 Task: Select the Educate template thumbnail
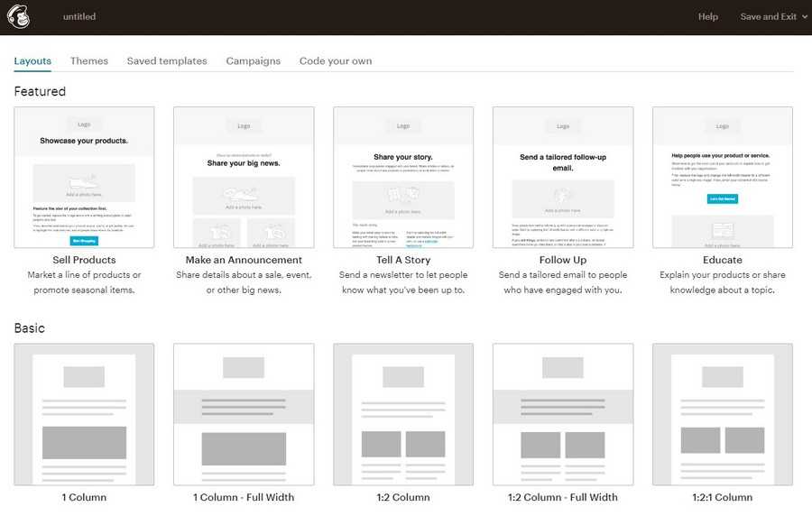click(723, 178)
